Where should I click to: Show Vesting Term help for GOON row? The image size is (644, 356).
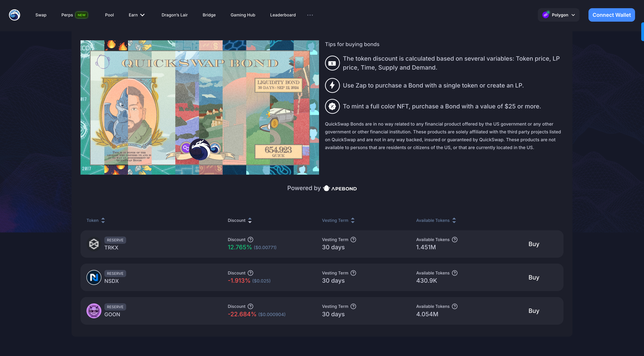coord(353,306)
